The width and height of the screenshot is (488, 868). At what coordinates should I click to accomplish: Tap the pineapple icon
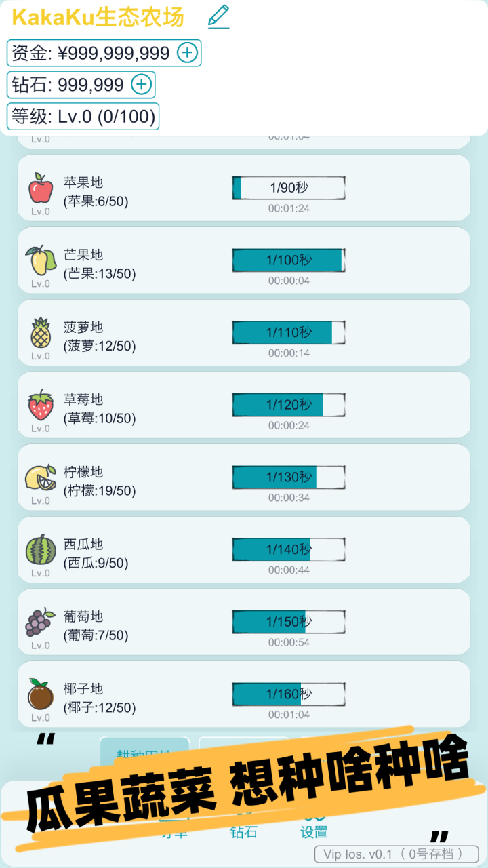[41, 332]
